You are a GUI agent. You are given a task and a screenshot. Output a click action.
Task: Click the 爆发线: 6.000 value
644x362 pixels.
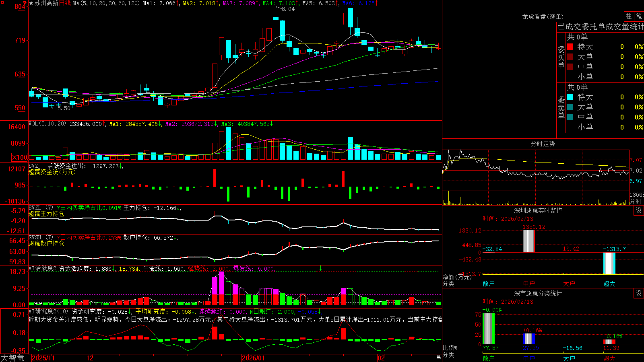254,268
